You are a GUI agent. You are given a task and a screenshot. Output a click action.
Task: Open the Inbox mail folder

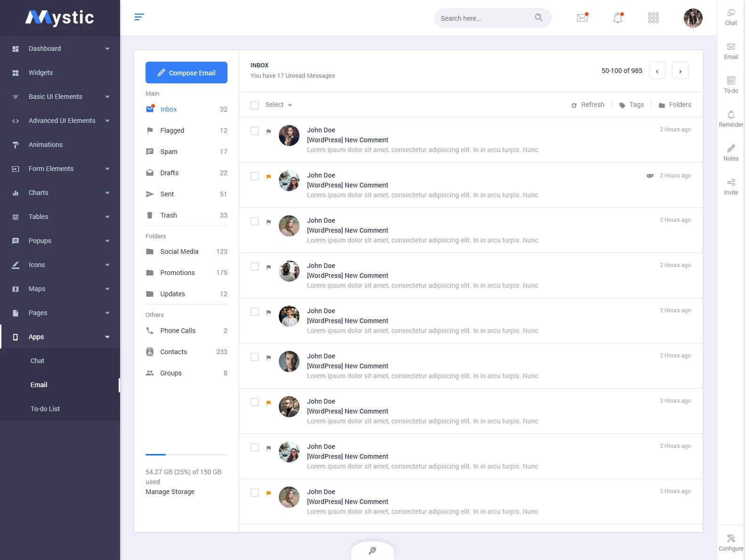(186, 109)
